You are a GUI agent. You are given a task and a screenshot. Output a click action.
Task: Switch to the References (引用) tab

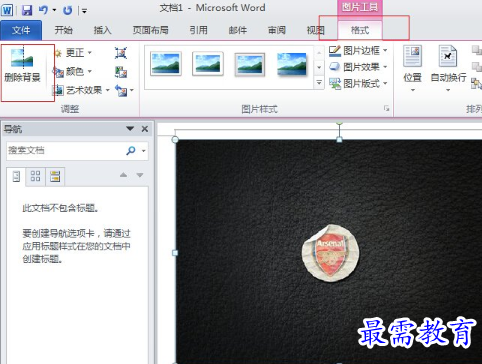point(199,30)
